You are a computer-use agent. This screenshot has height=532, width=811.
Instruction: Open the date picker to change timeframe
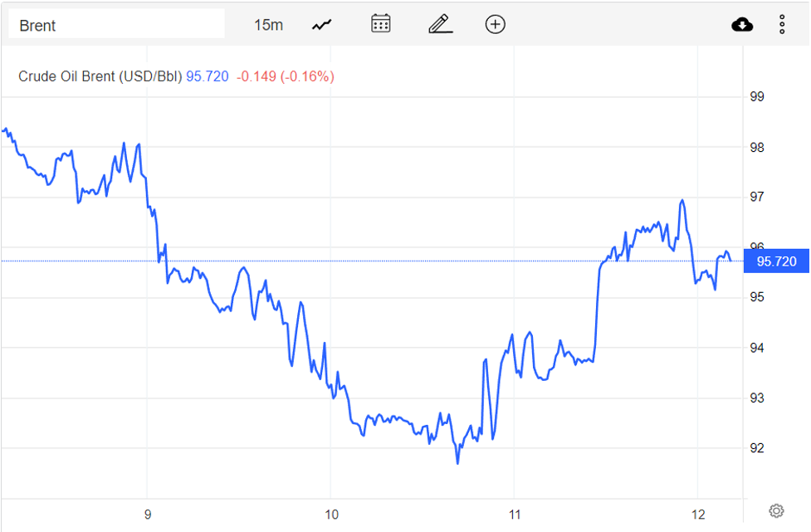380,23
